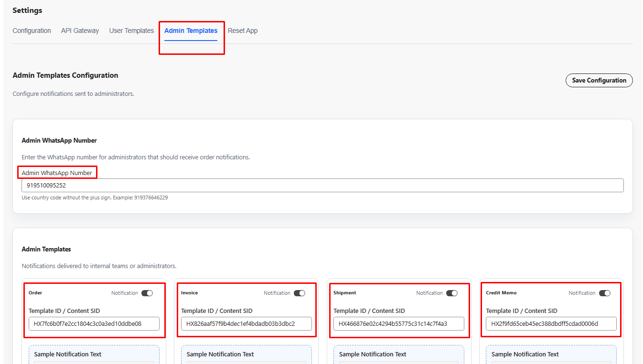This screenshot has width=643, height=364.
Task: Toggle the Order notification switch
Action: 147,293
